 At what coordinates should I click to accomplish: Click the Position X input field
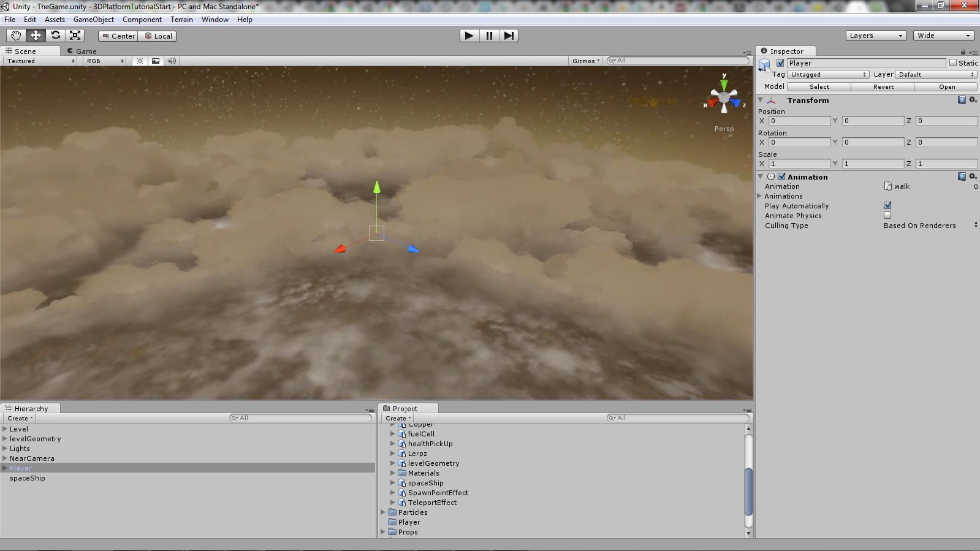(800, 121)
